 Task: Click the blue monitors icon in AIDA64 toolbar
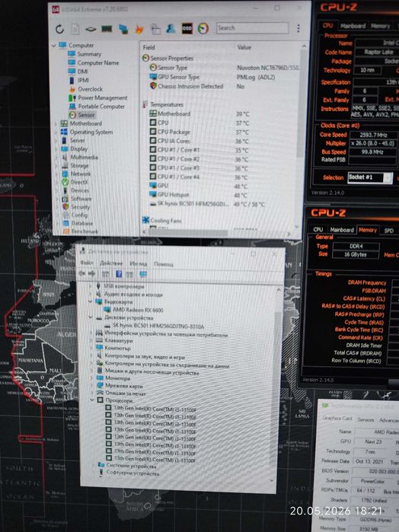click(123, 29)
